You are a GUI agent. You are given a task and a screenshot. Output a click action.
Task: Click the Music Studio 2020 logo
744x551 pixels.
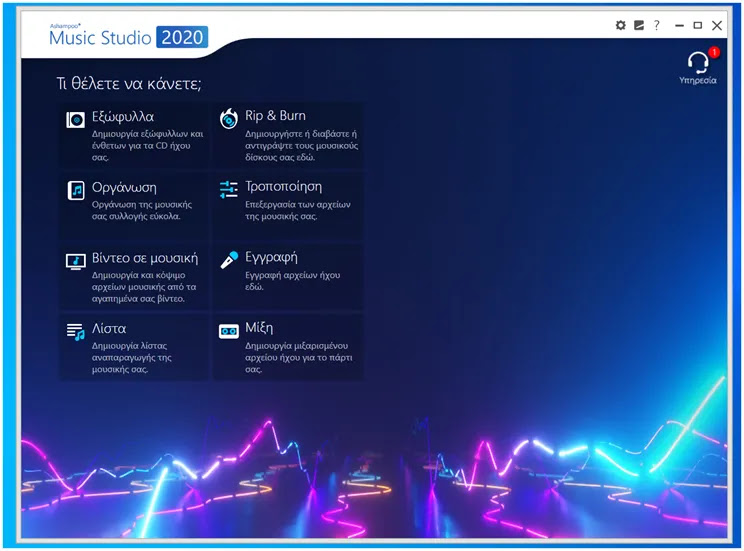(x=129, y=36)
